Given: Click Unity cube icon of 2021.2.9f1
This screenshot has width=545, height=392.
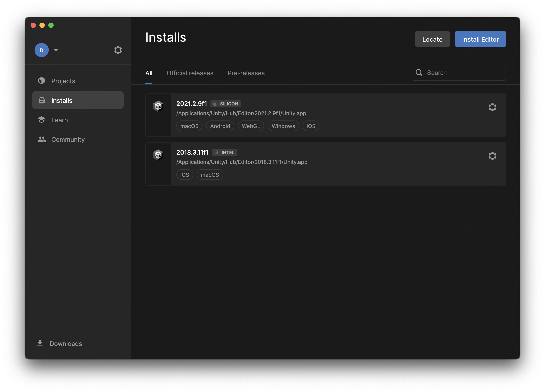Looking at the screenshot, I should 158,106.
